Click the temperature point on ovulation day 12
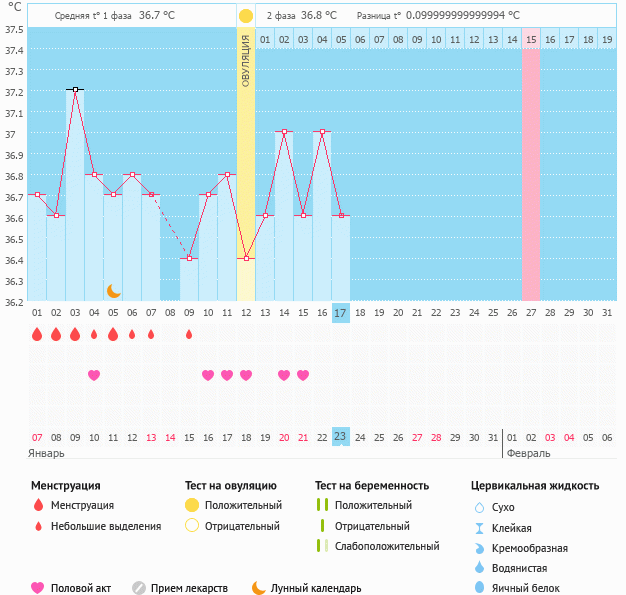 point(246,258)
